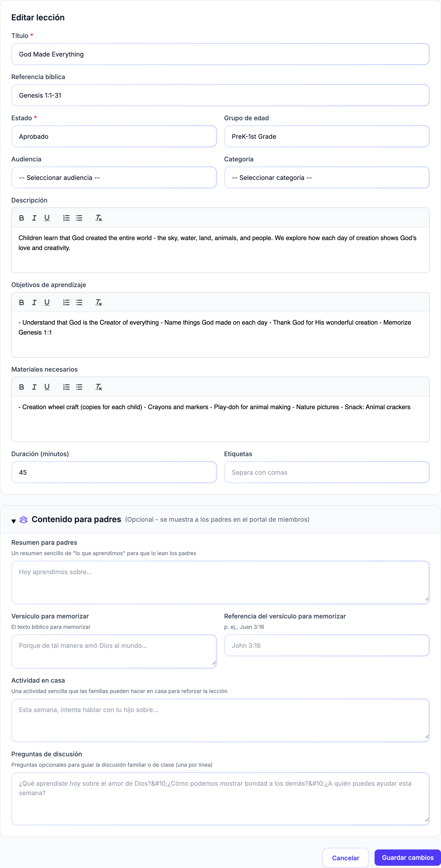Toggle italic in Descripción editor toolbar

point(34,218)
